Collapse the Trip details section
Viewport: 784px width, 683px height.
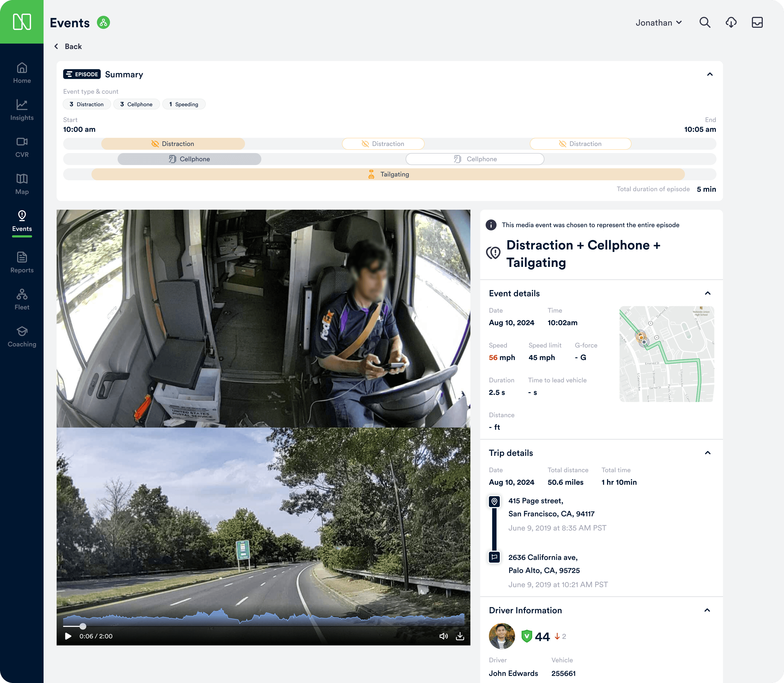point(708,453)
